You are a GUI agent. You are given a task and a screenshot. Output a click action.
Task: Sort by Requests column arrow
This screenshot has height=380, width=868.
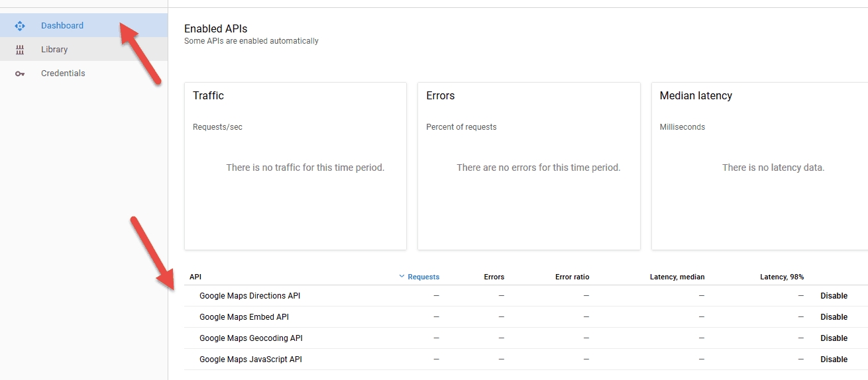[402, 277]
